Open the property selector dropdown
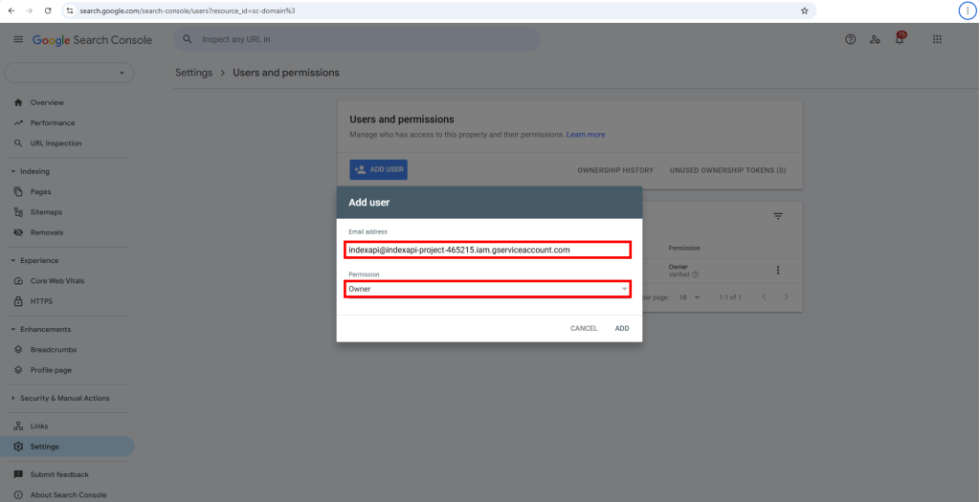 point(70,73)
